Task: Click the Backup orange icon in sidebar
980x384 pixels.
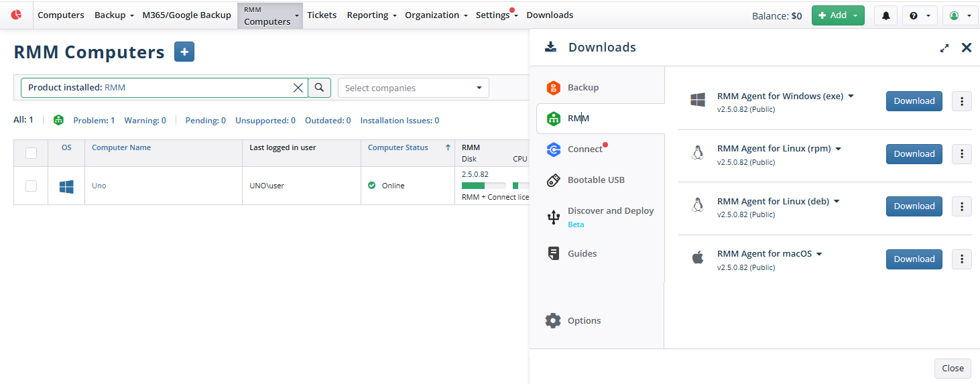Action: 553,88
